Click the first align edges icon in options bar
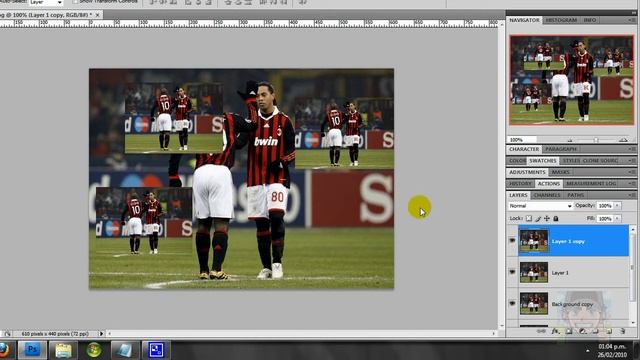 153,2
